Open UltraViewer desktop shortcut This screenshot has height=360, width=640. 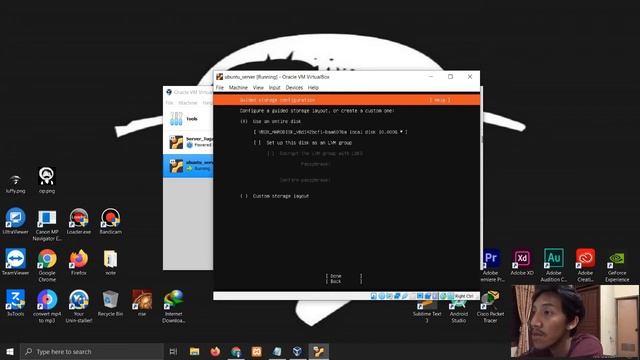point(16,221)
